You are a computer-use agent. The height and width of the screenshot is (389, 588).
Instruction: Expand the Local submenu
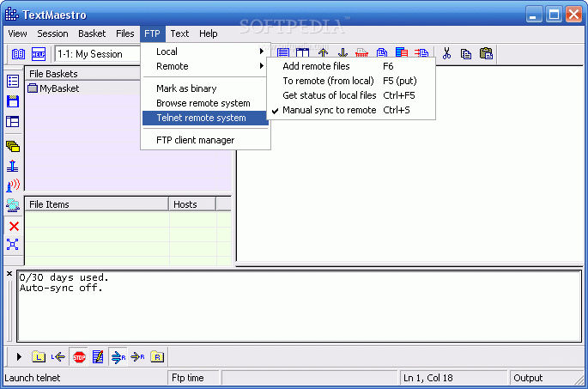205,52
